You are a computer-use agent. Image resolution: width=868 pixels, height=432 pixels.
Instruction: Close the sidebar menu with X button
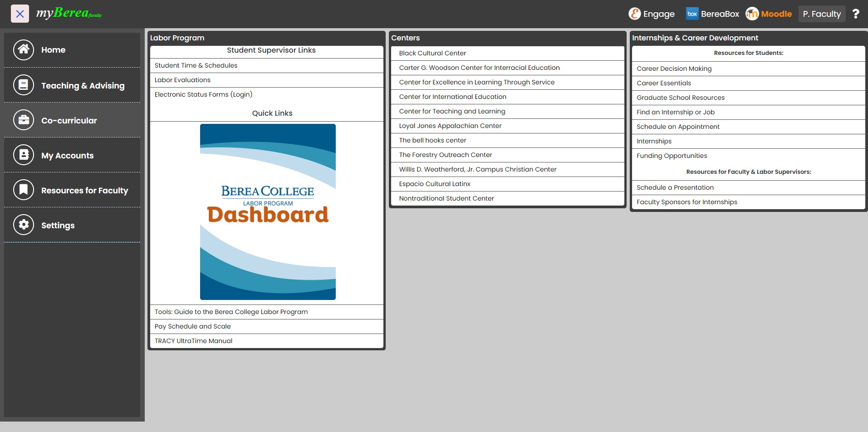tap(20, 14)
